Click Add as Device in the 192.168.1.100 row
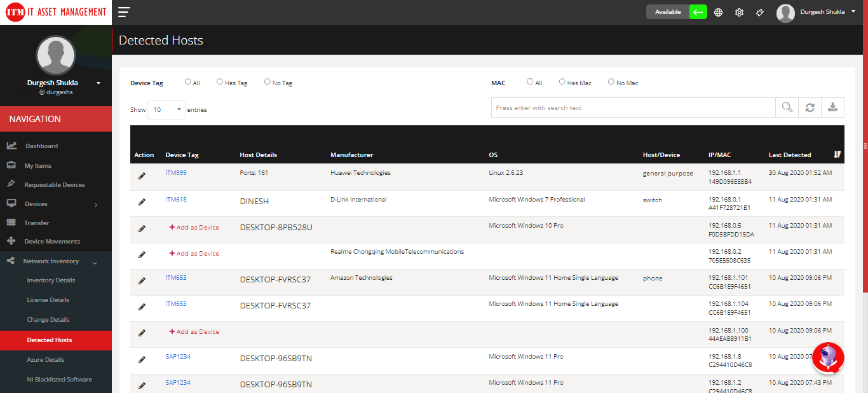 194,331
